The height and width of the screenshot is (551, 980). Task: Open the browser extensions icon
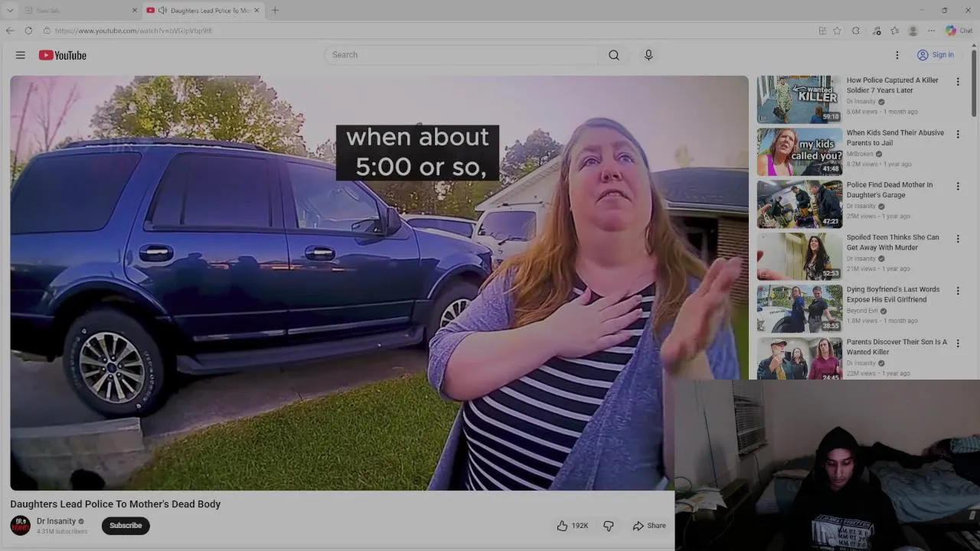(x=855, y=31)
